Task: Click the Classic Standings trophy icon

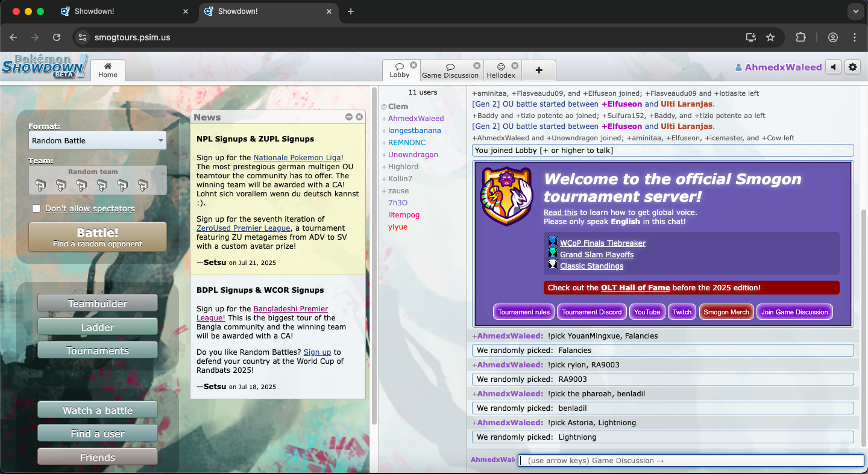Action: (x=553, y=265)
